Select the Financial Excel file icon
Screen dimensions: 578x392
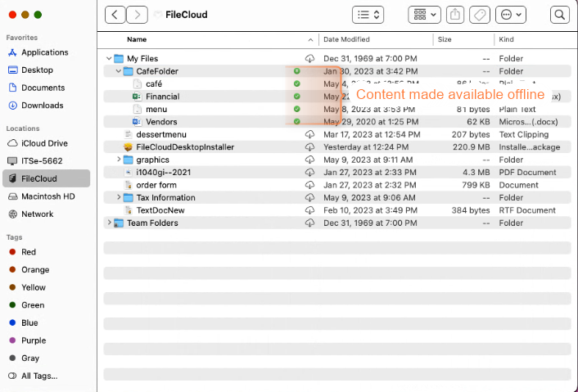137,97
